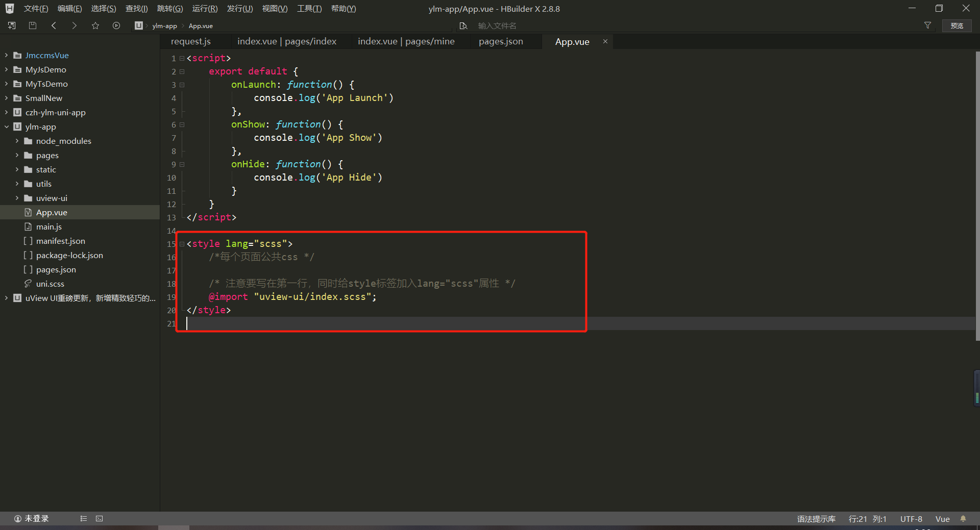The image size is (980, 530).
Task: Click the 语法提示库 status item
Action: 816,519
